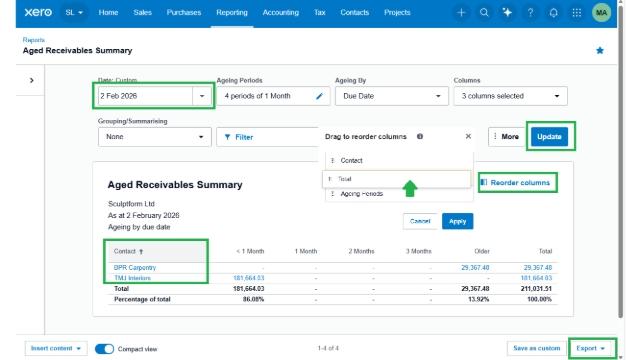
Task: Open the MA user avatar menu
Action: click(601, 13)
